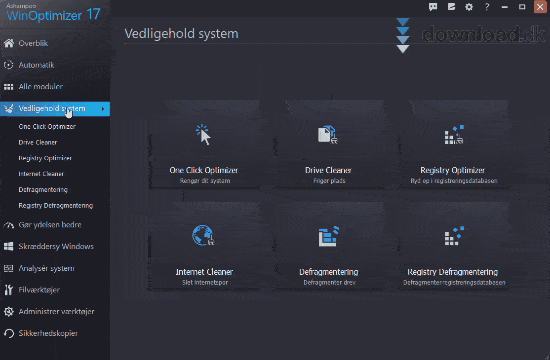
Task: Click the Internet Cleaner tile title
Action: [204, 272]
